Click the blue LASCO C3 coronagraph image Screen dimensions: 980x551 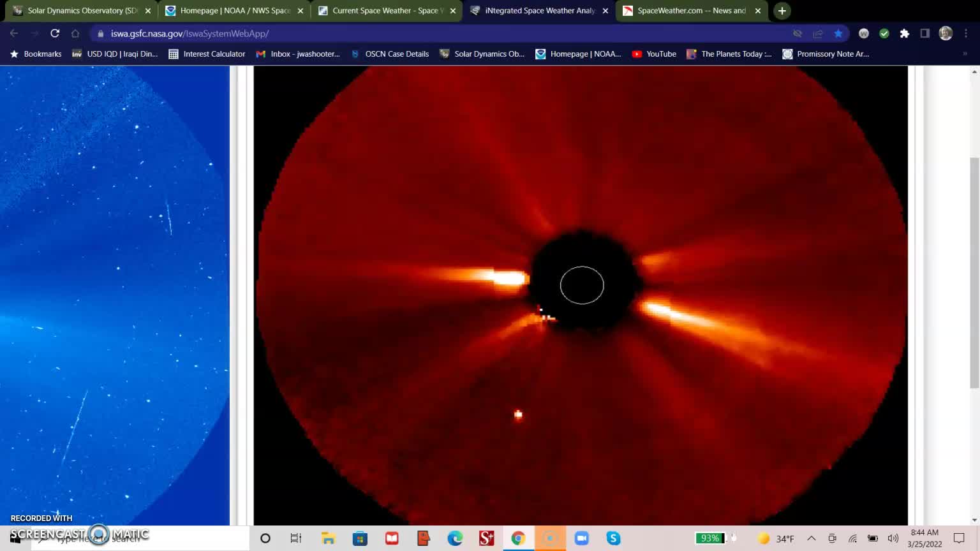(115, 295)
